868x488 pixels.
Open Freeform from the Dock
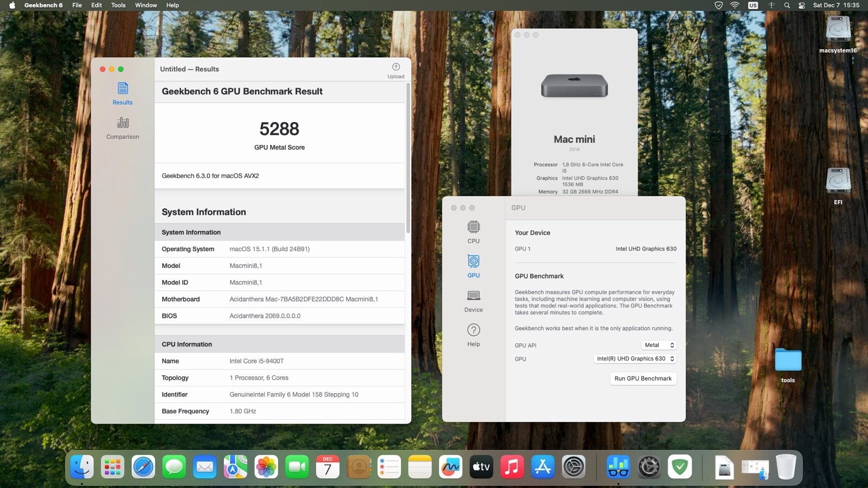451,467
